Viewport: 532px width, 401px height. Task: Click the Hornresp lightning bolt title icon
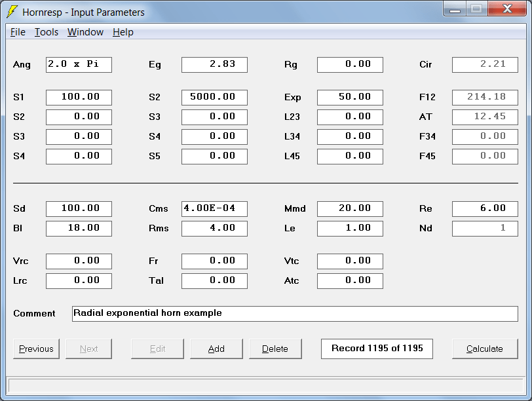(x=12, y=12)
